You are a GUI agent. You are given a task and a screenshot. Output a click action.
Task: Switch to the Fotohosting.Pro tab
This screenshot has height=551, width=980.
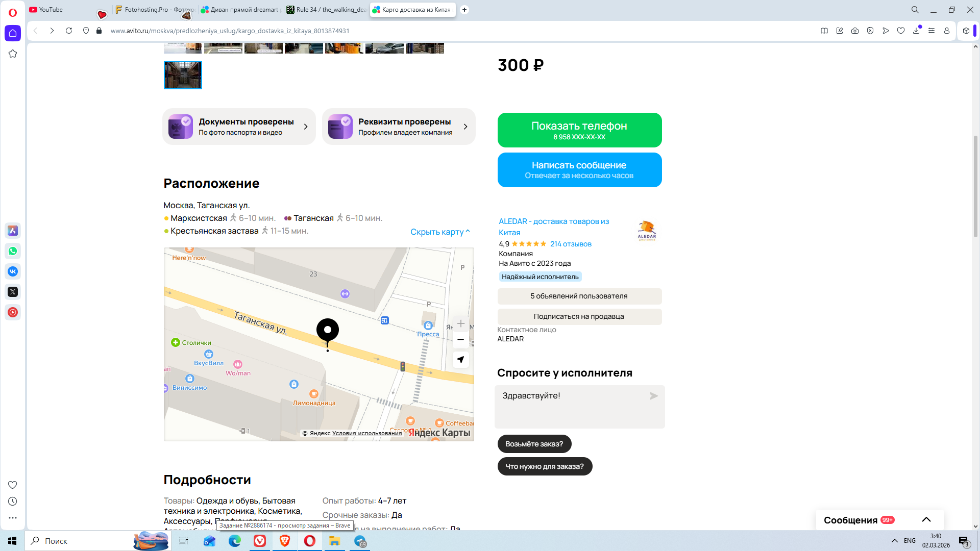(x=154, y=10)
